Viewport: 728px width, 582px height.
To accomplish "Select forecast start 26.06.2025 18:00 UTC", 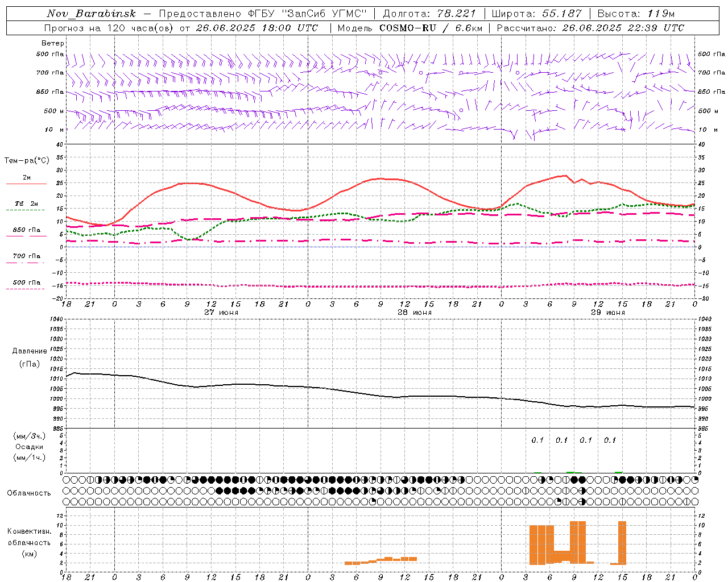I will 257,28.
